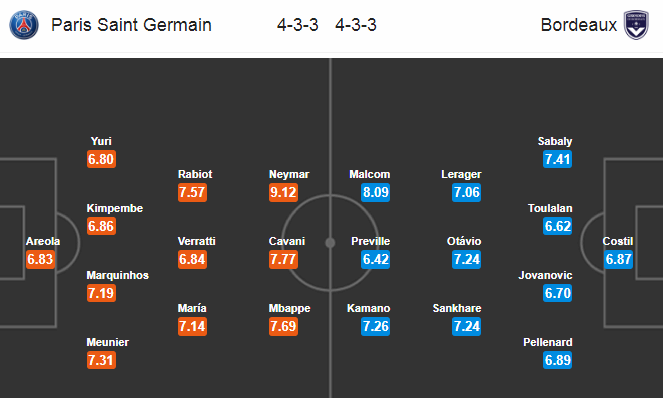663x398 pixels.
Task: Click PSG's 4-3-3 formation text
Action: (298, 25)
